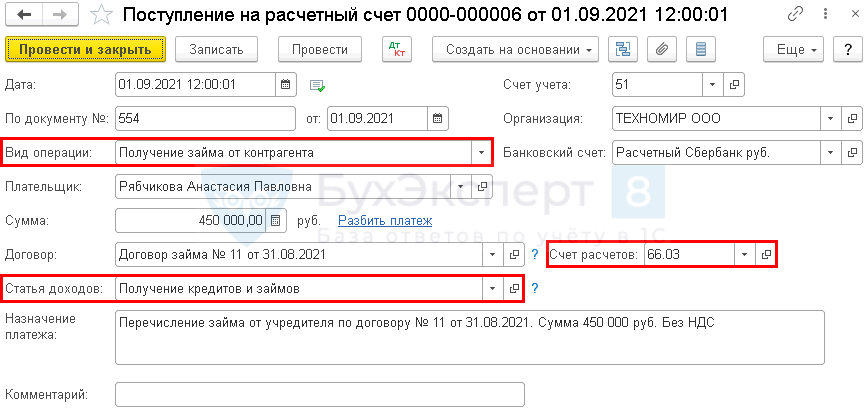Open the Банковский счет record button
866x412 pixels.
[852, 152]
